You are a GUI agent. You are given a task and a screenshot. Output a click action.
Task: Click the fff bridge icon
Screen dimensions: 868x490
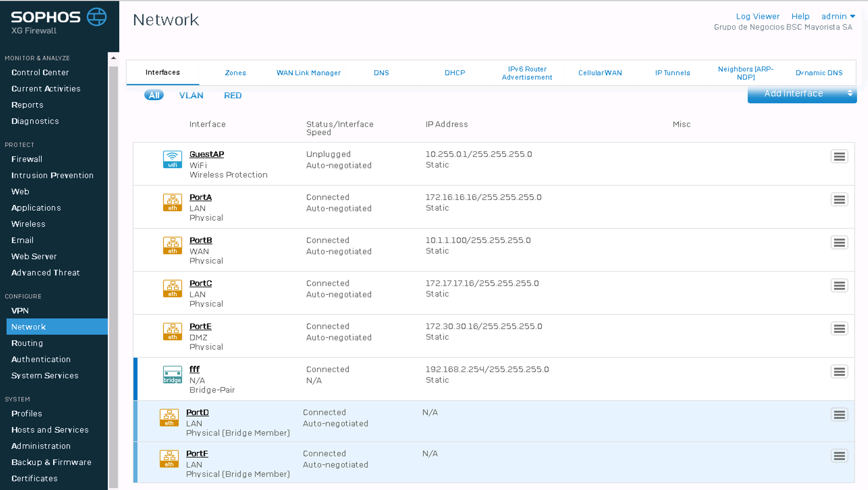click(172, 375)
